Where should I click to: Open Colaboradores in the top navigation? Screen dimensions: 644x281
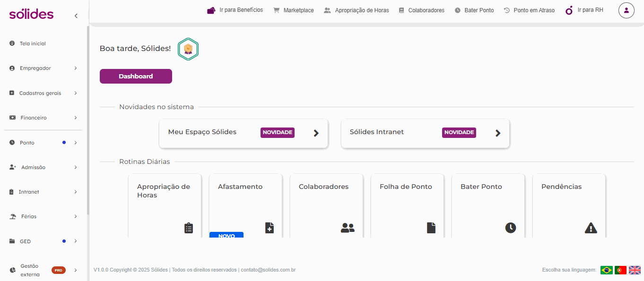(421, 10)
